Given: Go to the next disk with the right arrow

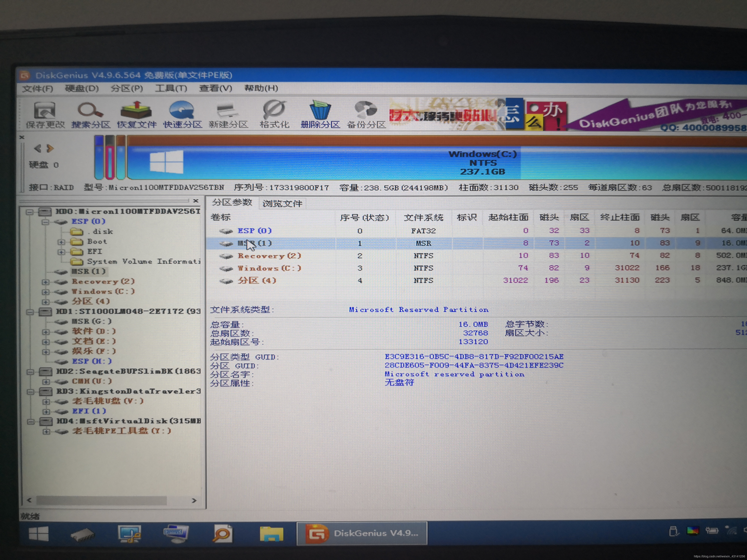Looking at the screenshot, I should pyautogui.click(x=50, y=148).
